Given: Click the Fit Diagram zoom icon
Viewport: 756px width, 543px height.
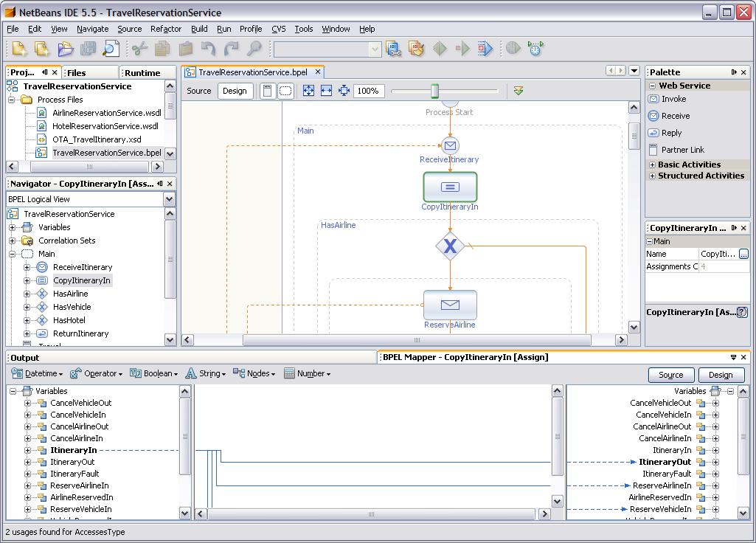Looking at the screenshot, I should pyautogui.click(x=308, y=91).
